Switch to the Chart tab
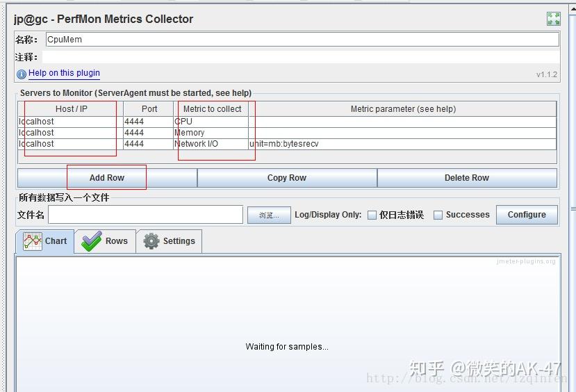Image resolution: width=576 pixels, height=392 pixels. pyautogui.click(x=45, y=241)
